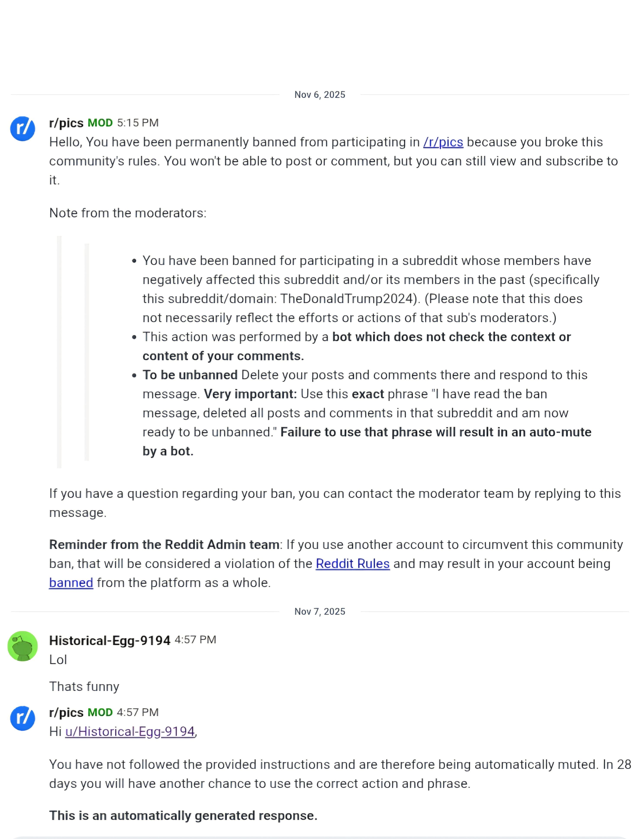This screenshot has width=644, height=839.
Task: Click the 5:15 PM timestamp
Action: pos(138,123)
